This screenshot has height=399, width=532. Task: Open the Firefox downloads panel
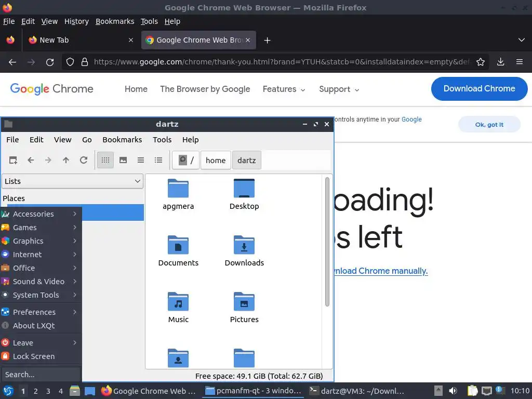click(x=500, y=62)
